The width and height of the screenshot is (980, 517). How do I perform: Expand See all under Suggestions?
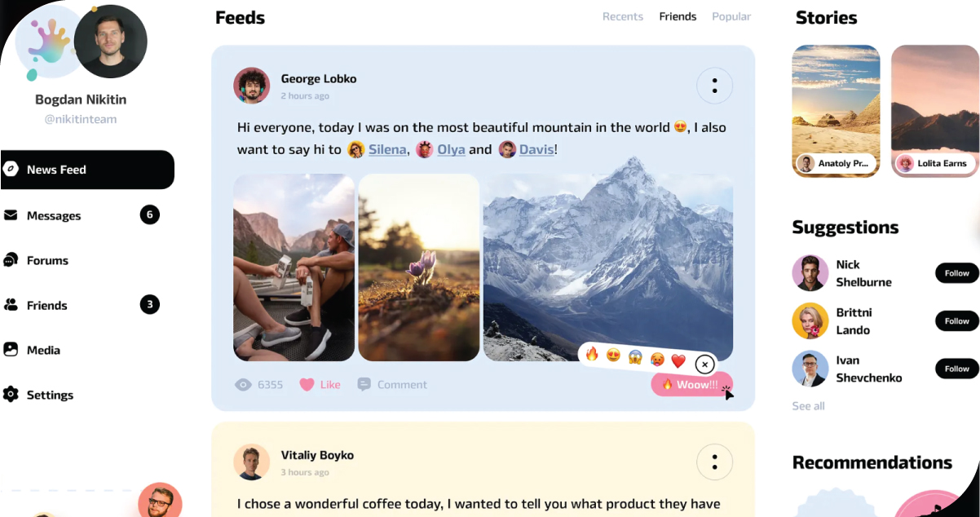(x=808, y=405)
